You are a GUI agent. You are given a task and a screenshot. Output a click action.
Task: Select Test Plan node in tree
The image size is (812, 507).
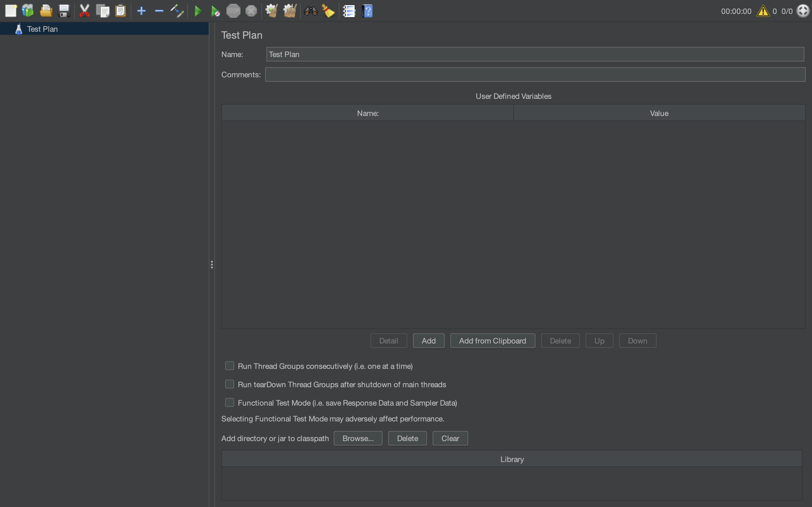(x=42, y=29)
